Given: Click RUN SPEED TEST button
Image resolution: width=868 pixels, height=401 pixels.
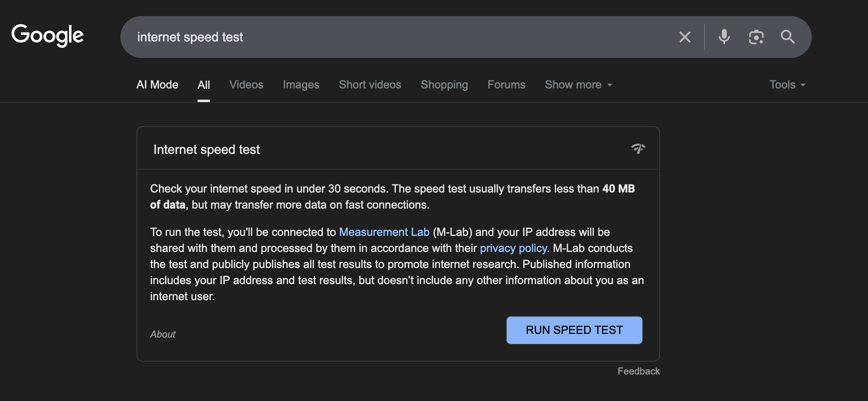Looking at the screenshot, I should [575, 330].
